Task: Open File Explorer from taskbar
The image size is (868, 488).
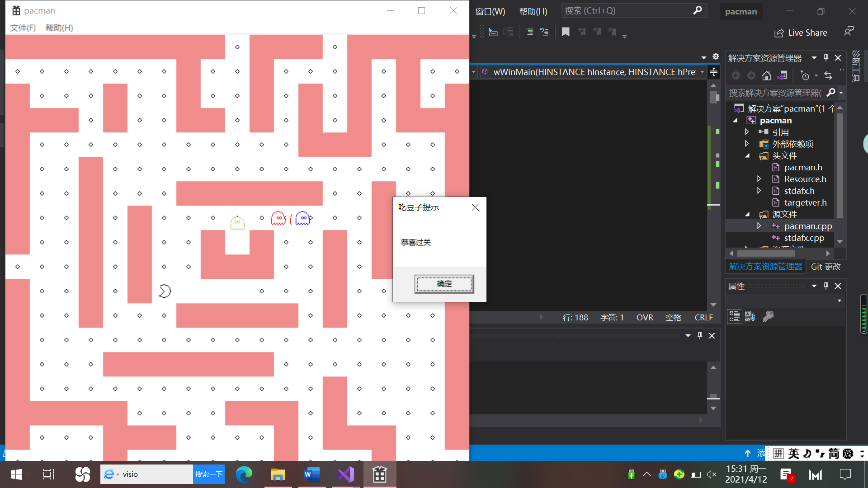Action: click(x=278, y=474)
